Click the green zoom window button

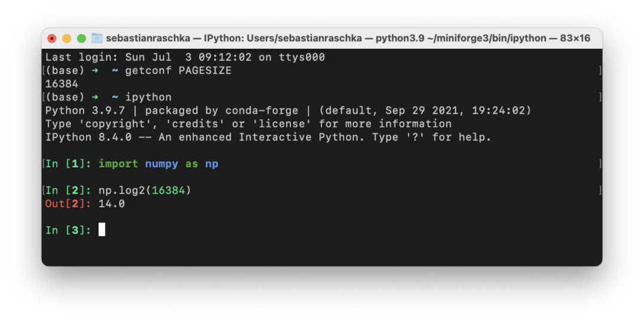[81, 39]
